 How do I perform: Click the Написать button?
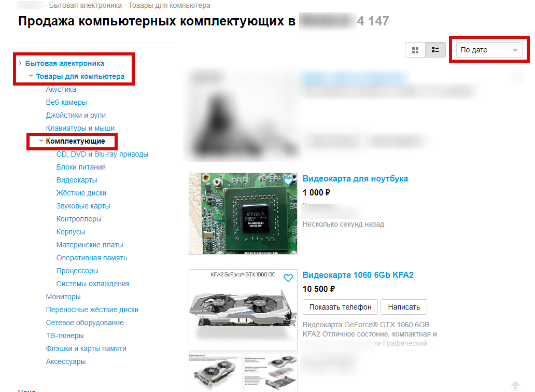404,307
